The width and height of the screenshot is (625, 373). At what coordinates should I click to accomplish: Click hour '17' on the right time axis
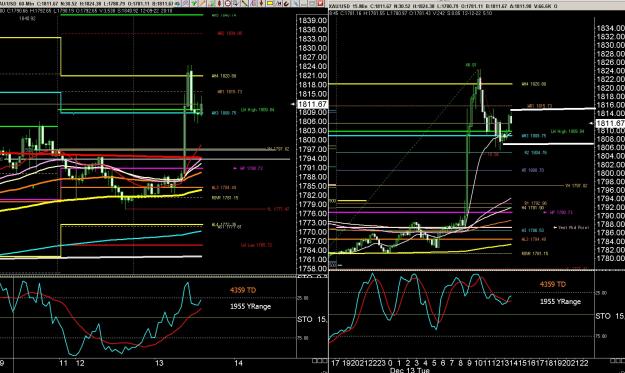coord(335,363)
